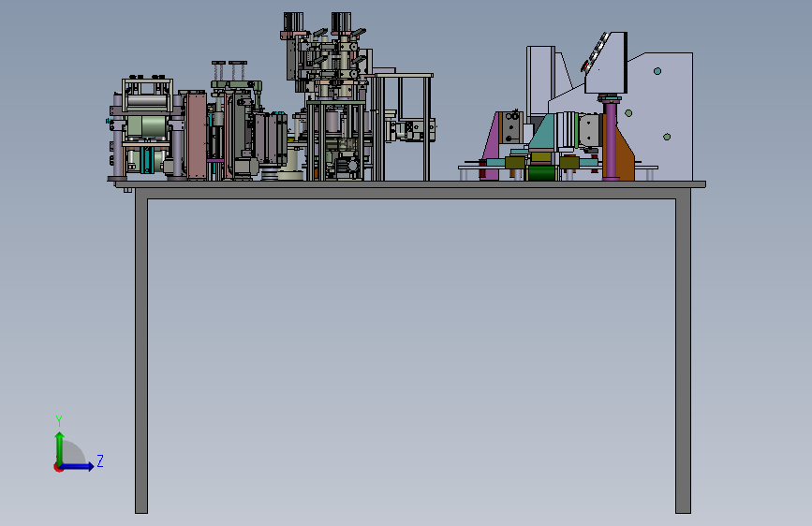Select the left leg of the table frame

pos(141,352)
